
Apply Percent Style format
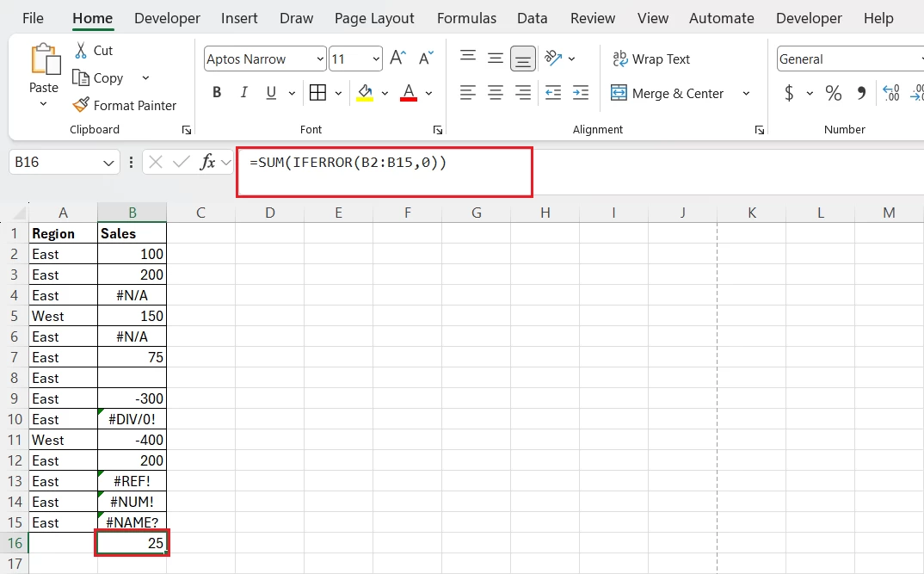point(834,93)
